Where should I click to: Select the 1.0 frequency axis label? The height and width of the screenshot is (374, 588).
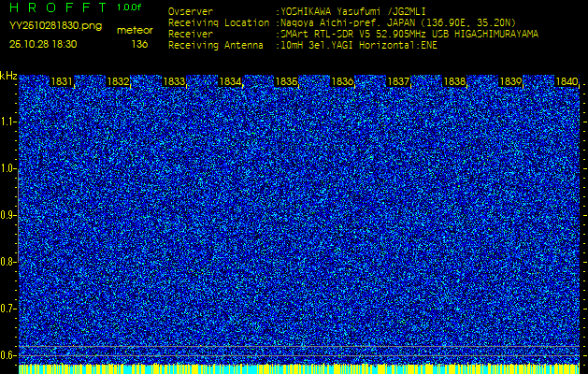point(8,168)
